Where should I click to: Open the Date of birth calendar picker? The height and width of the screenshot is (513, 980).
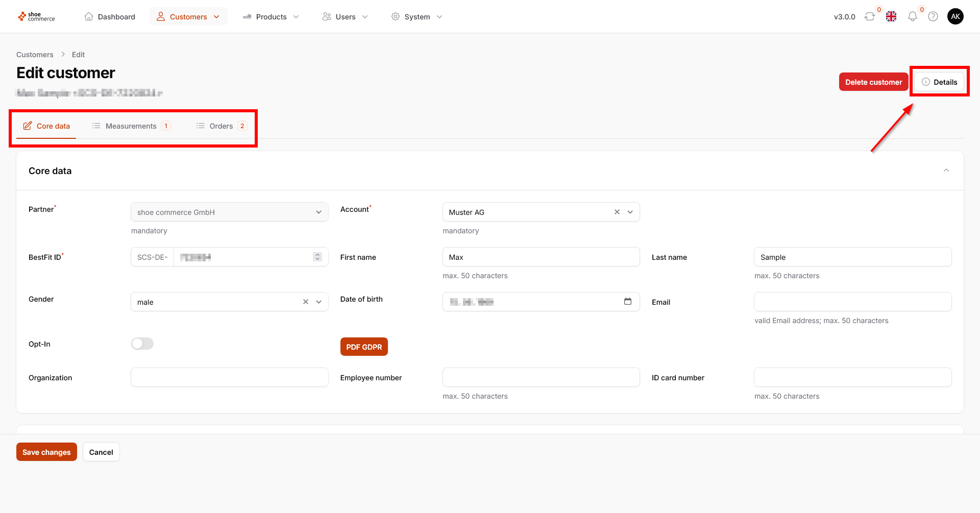tap(628, 302)
